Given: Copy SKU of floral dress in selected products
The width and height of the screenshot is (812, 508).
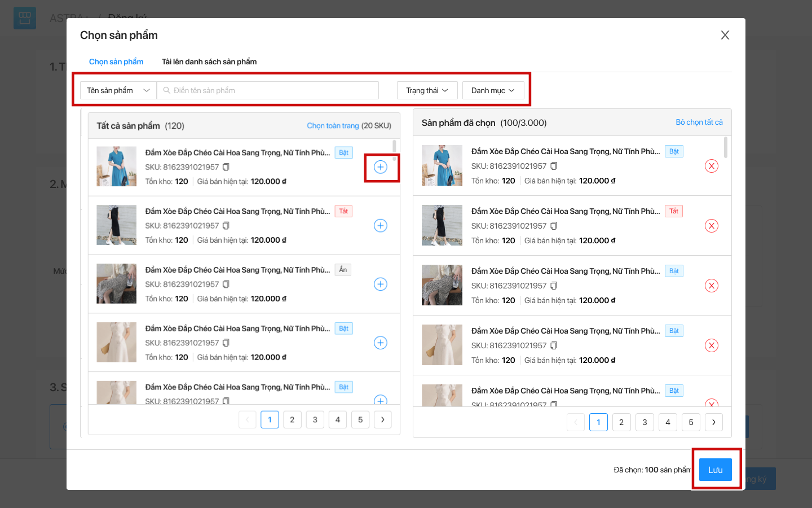Looking at the screenshot, I should click(554, 286).
